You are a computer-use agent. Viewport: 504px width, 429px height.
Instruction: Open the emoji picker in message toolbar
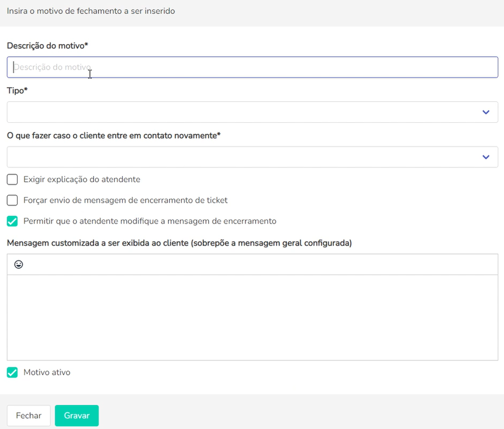click(x=19, y=264)
